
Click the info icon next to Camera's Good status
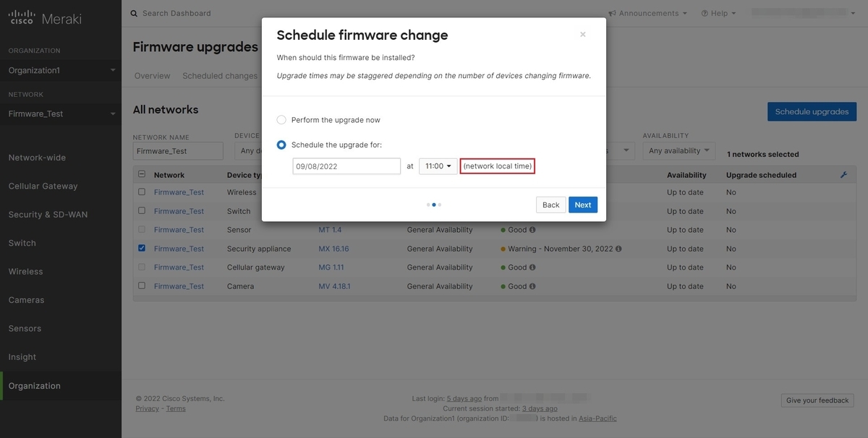(x=533, y=286)
